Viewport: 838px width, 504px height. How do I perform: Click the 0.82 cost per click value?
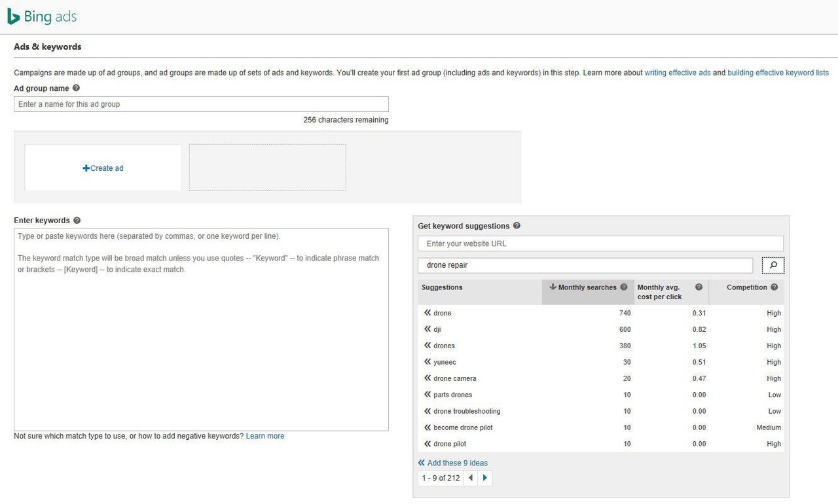[x=699, y=329]
